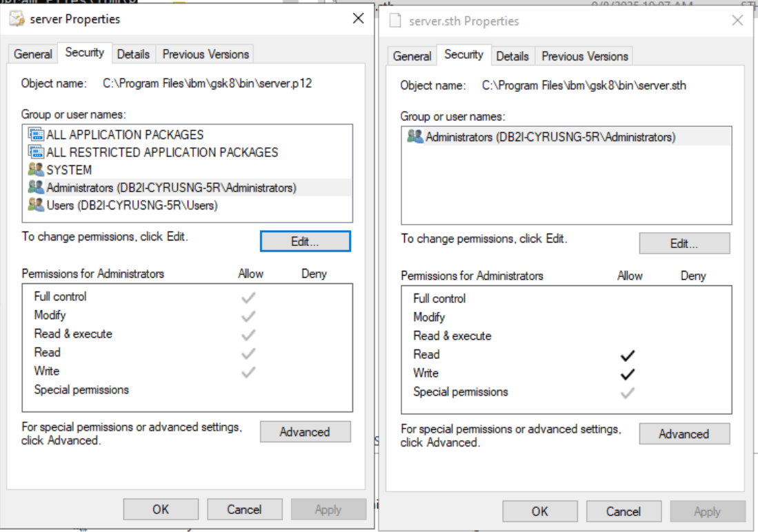The width and height of the screenshot is (758, 532).
Task: Click Cancel in server.sth Properties
Action: pos(624,511)
